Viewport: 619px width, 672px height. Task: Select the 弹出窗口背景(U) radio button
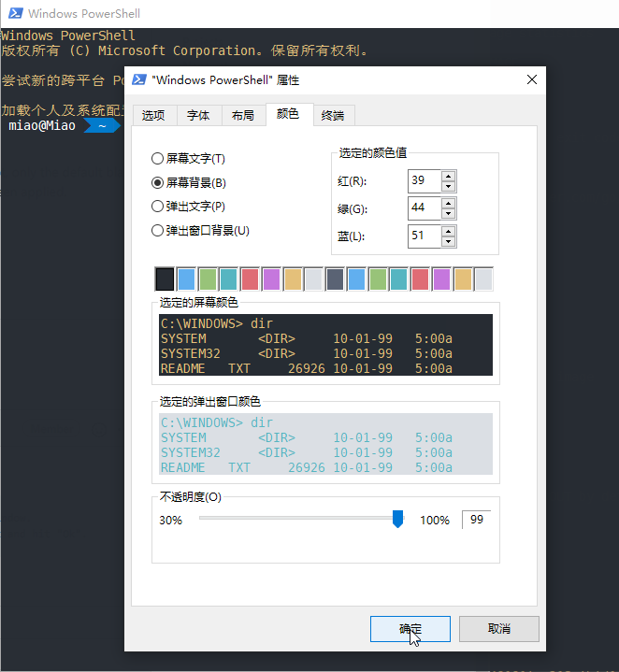[201, 231]
